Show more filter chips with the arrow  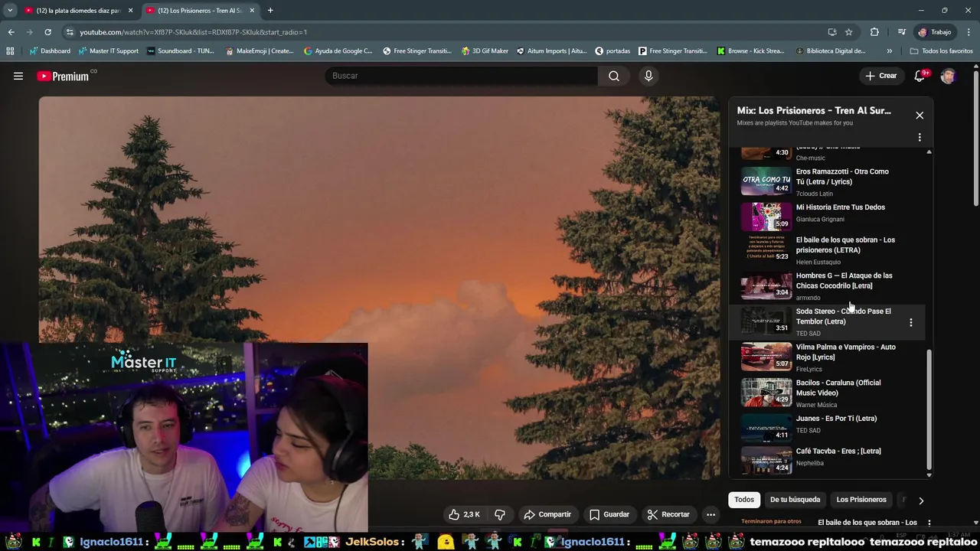[x=921, y=500]
